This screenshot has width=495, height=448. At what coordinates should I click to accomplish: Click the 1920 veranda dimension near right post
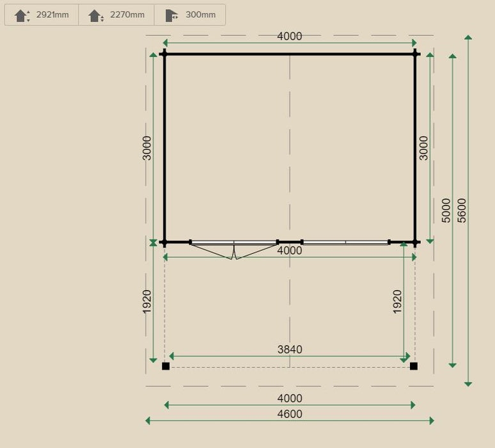(397, 301)
